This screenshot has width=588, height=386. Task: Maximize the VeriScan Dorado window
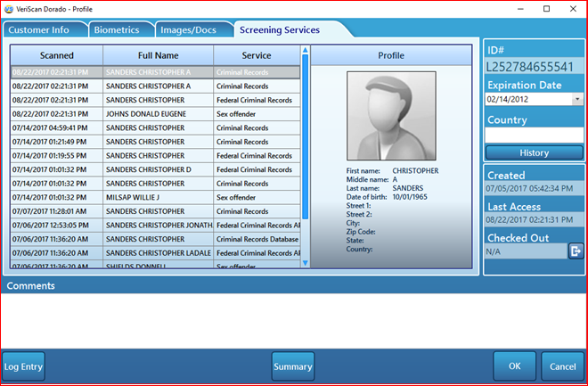pyautogui.click(x=547, y=9)
